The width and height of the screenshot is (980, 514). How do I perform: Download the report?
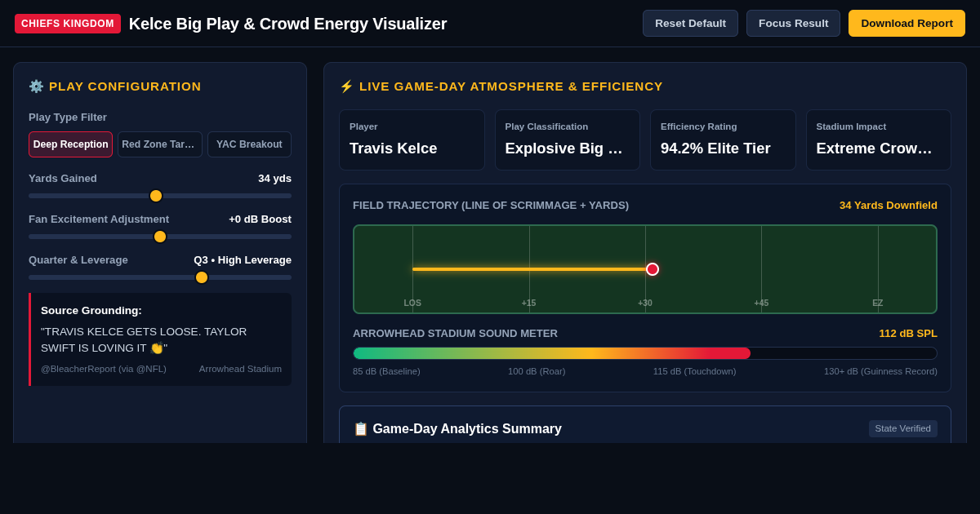tap(906, 23)
